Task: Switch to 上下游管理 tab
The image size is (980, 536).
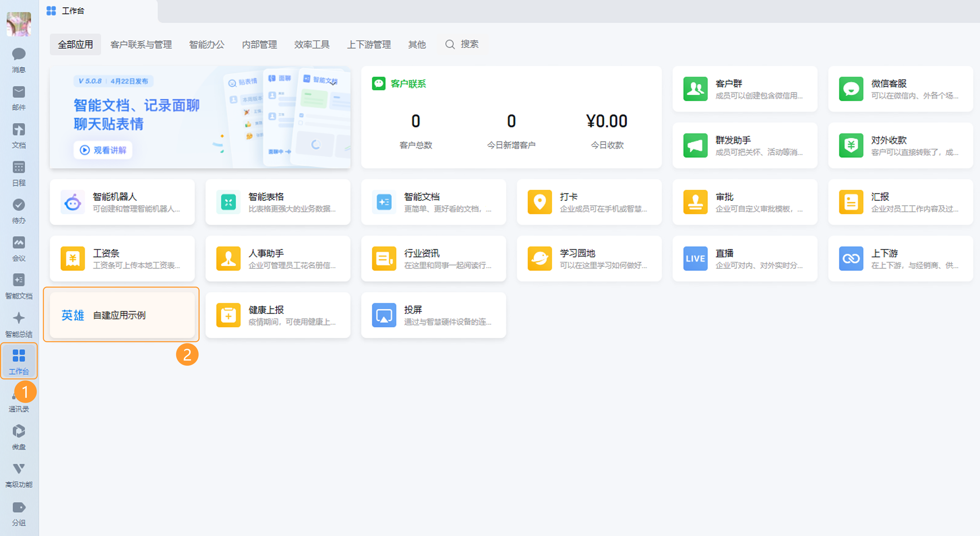Action: [x=369, y=44]
